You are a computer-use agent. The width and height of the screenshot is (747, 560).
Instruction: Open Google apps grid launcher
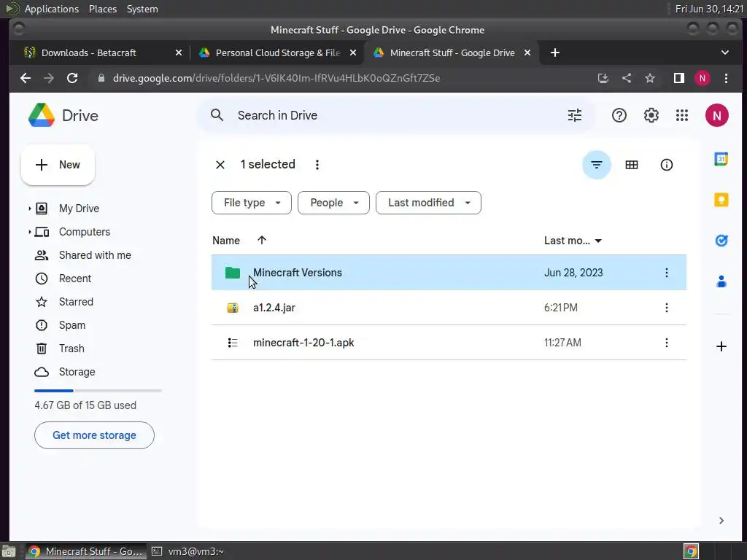(682, 115)
